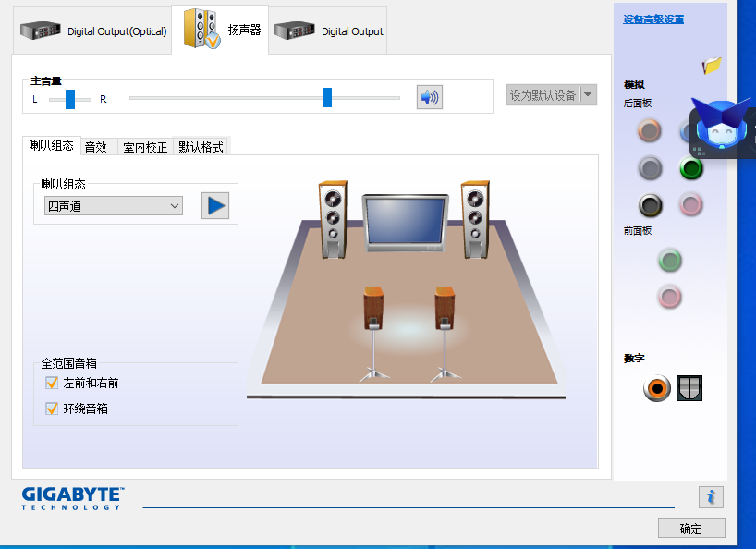Mute the main volume speaker icon

coord(430,97)
